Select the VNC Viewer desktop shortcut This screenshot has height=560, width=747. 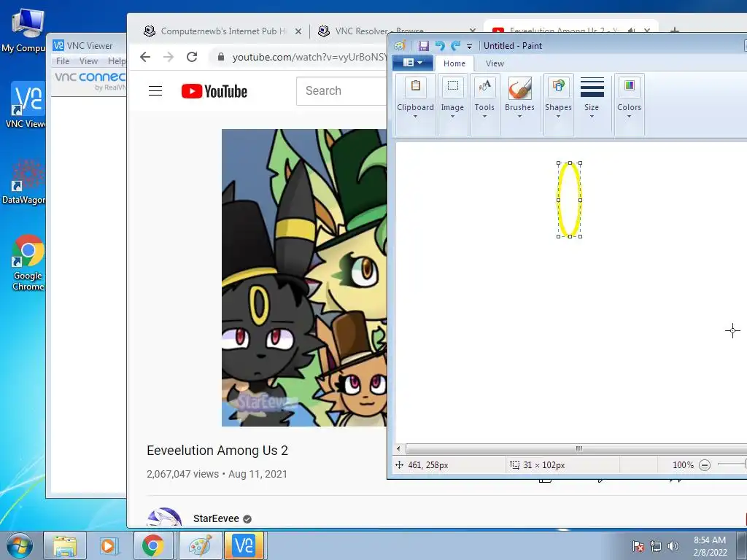tap(26, 105)
